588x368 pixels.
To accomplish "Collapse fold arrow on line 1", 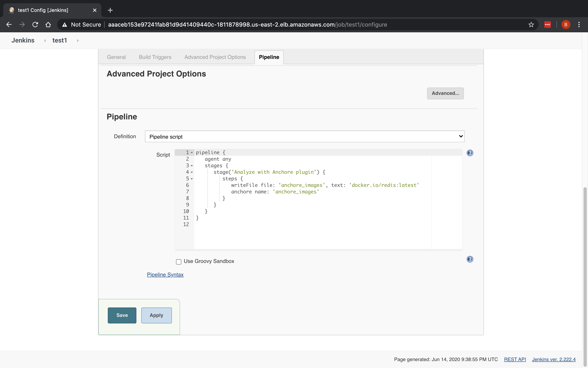I will [192, 153].
